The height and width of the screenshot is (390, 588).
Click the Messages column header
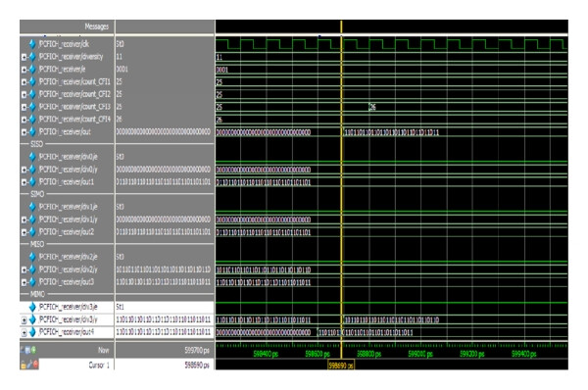[96, 26]
